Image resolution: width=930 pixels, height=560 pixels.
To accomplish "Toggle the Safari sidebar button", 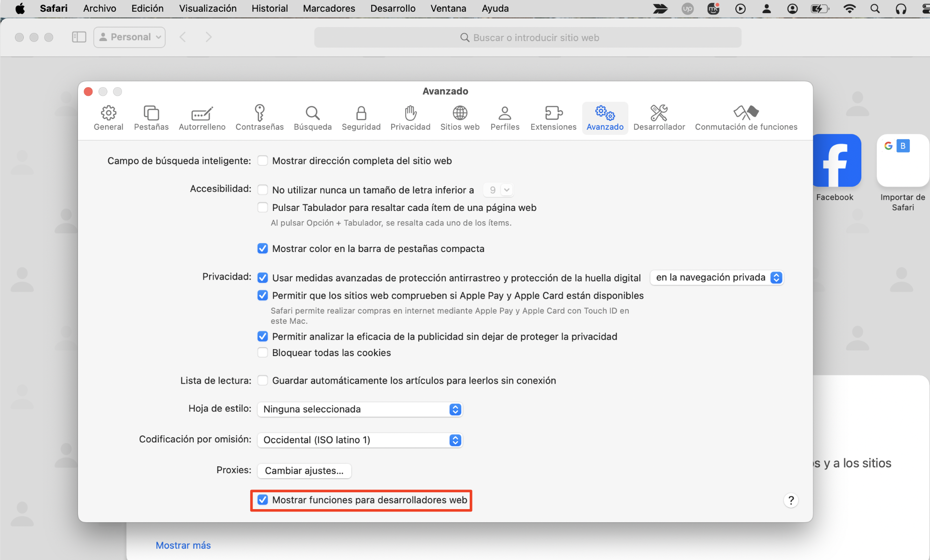I will (79, 37).
